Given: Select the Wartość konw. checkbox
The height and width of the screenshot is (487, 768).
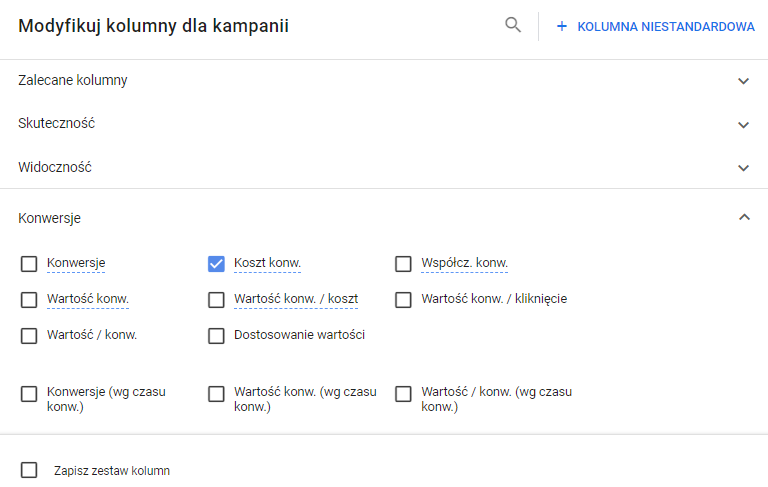Looking at the screenshot, I should coord(29,300).
